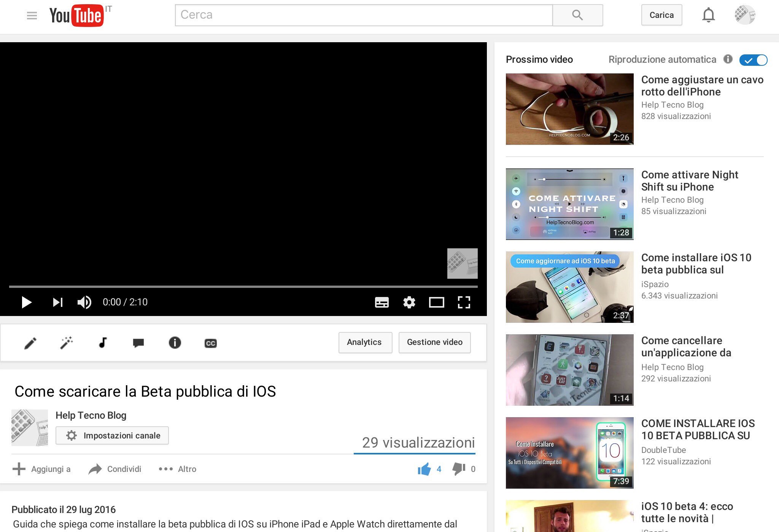This screenshot has width=779, height=532.
Task: Open the title Come installare iOS 10 beta pubblica sul
Action: click(x=696, y=264)
